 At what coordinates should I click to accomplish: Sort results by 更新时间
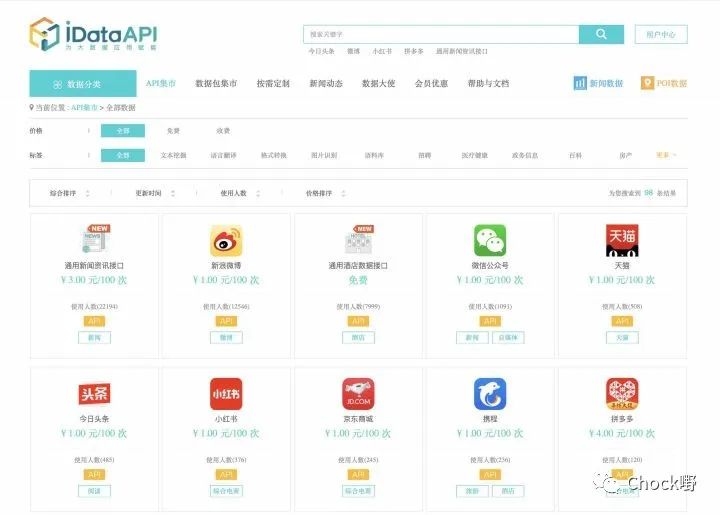pyautogui.click(x=155, y=193)
